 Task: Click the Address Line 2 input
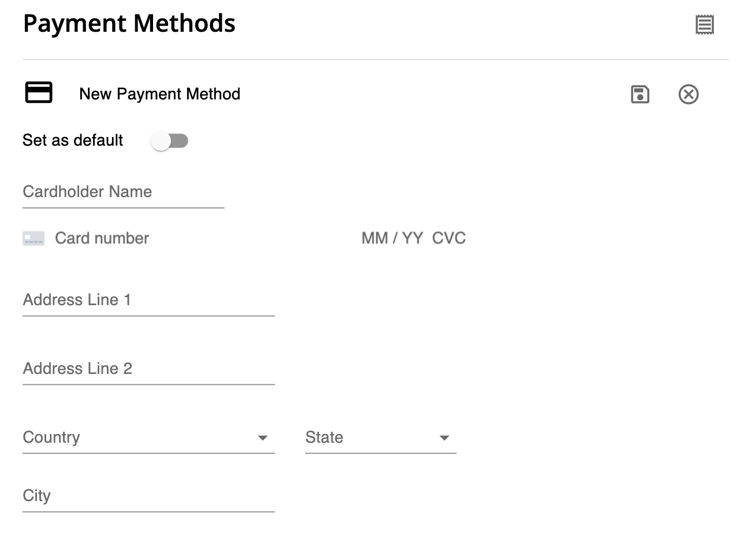point(148,369)
